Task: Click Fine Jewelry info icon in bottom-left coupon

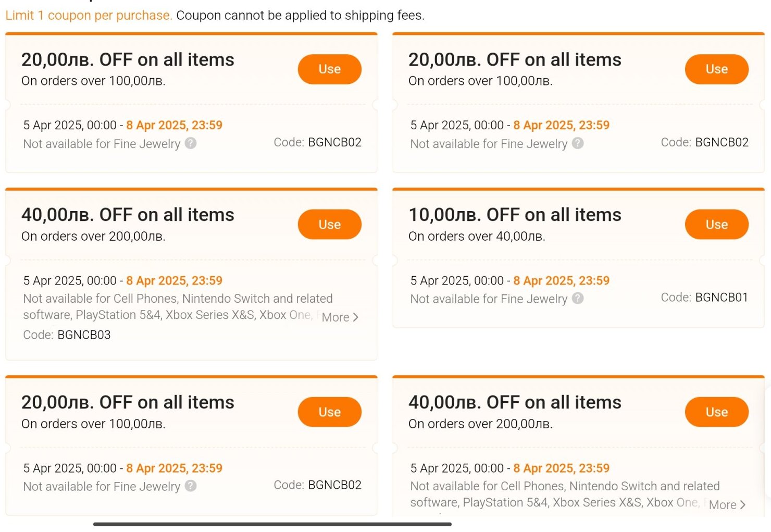Action: (x=191, y=486)
